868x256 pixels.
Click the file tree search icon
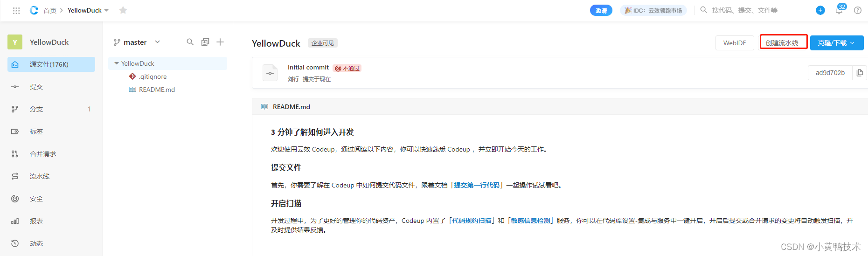pos(190,42)
